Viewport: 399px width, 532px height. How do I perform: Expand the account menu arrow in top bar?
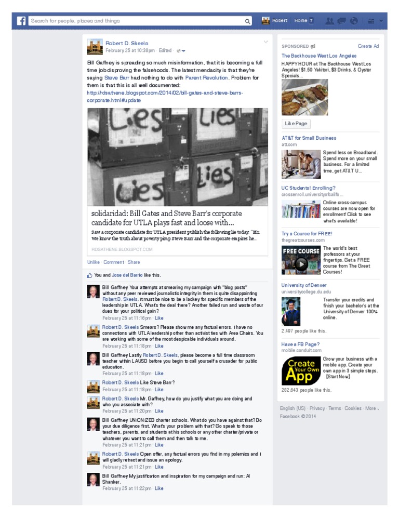pyautogui.click(x=381, y=21)
